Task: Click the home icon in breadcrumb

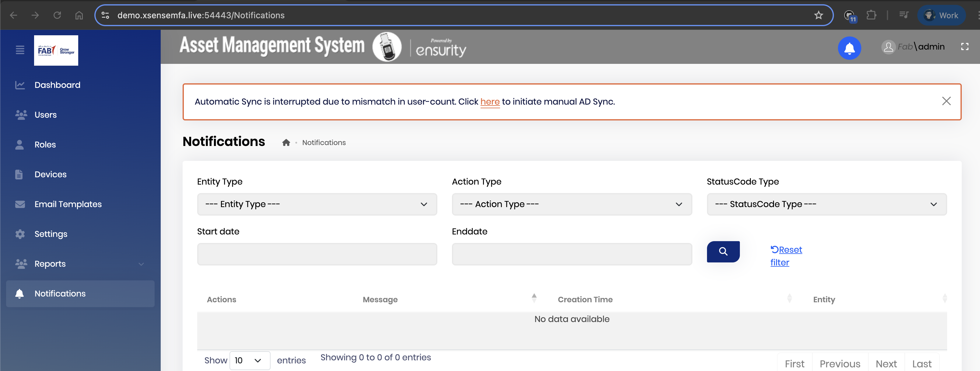Action: pyautogui.click(x=286, y=143)
